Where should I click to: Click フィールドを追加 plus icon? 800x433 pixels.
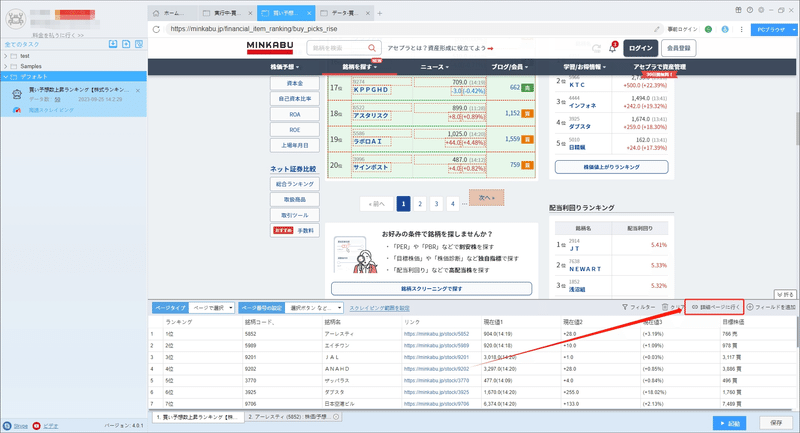(750, 308)
